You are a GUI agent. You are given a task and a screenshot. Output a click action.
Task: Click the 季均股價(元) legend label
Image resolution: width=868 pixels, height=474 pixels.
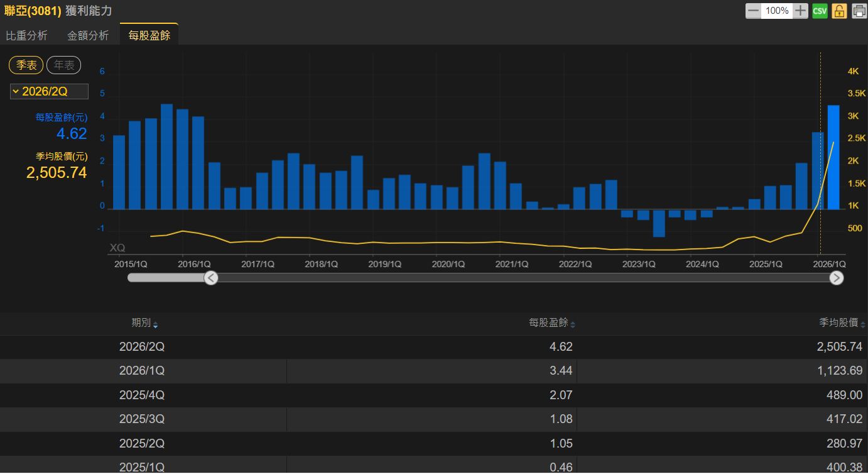point(61,156)
